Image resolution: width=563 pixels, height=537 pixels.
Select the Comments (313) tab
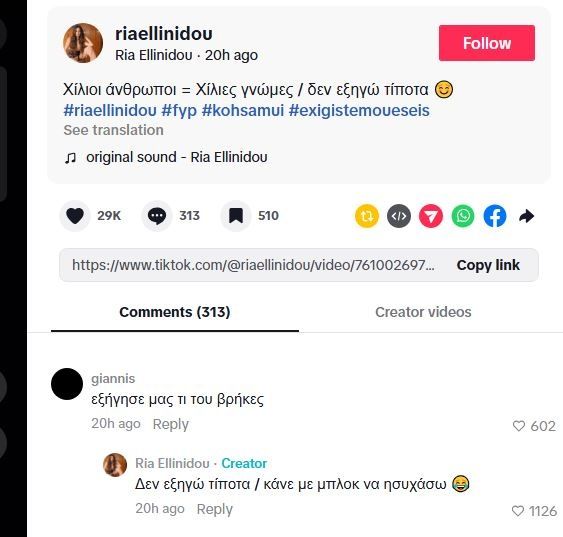[x=175, y=312]
